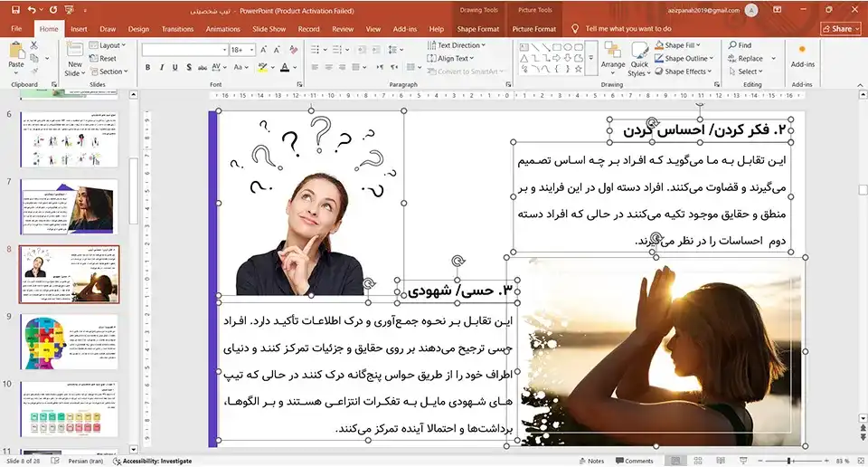Image resolution: width=868 pixels, height=467 pixels.
Task: Switch to the Design tab
Action: 138,29
